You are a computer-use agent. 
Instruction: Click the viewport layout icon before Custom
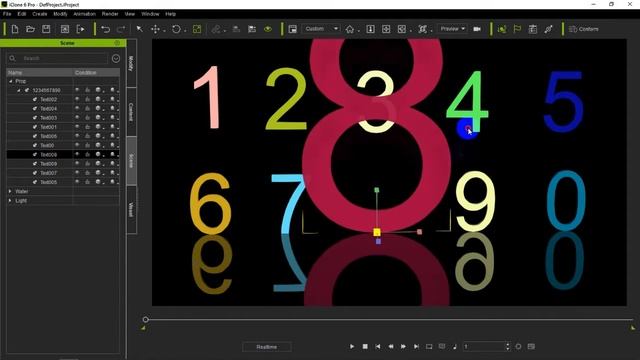[292, 29]
